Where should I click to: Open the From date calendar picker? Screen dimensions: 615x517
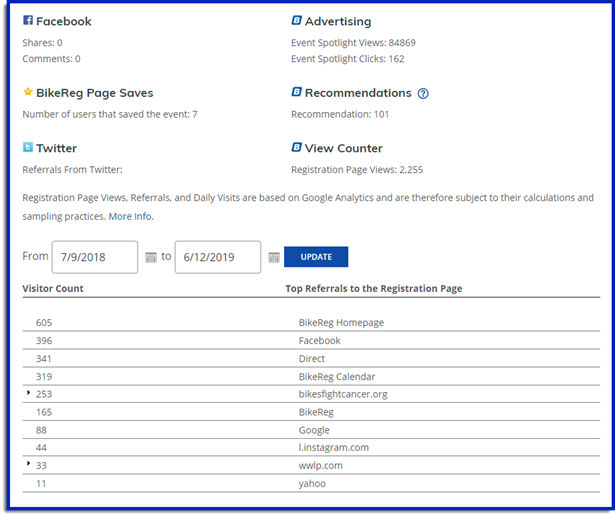[x=151, y=257]
